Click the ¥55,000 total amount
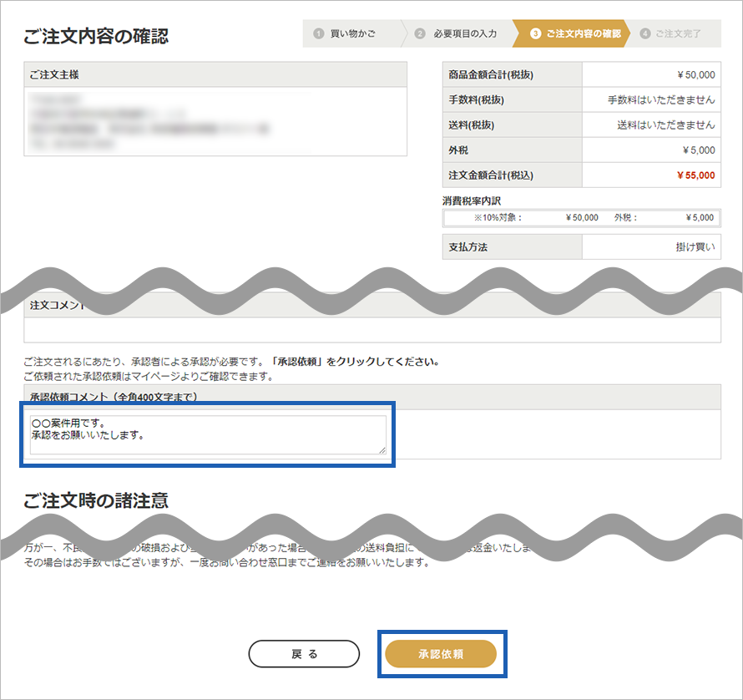Image resolution: width=743 pixels, height=700 pixels. tap(695, 175)
